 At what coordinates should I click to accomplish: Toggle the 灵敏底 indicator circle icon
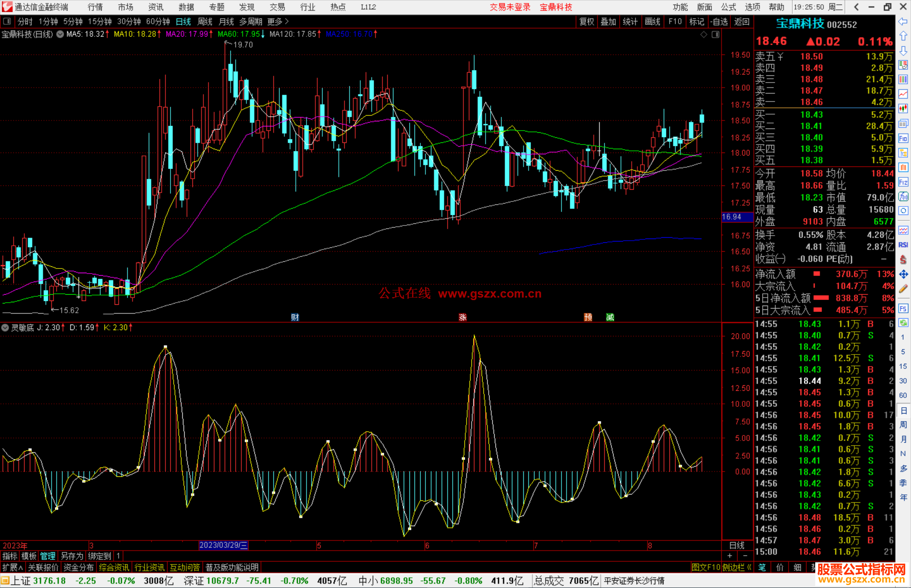pos(5,328)
